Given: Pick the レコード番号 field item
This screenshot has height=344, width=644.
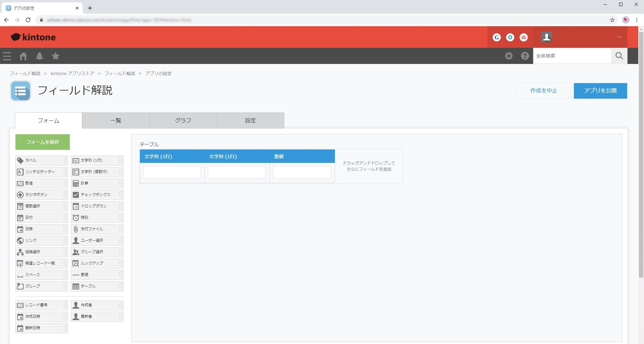Looking at the screenshot, I should pos(41,305).
